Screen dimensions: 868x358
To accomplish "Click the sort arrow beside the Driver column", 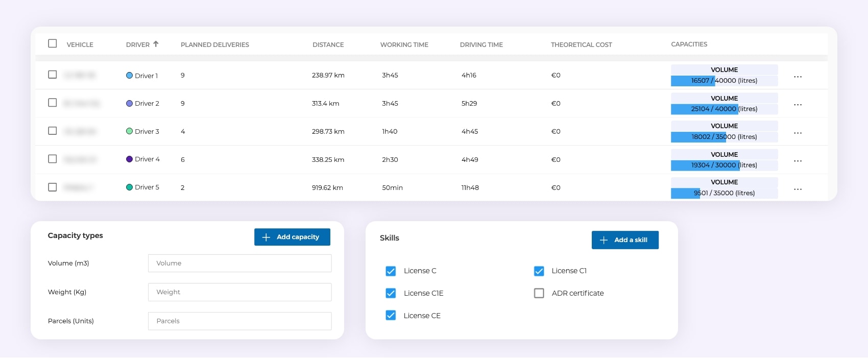I will coord(156,44).
